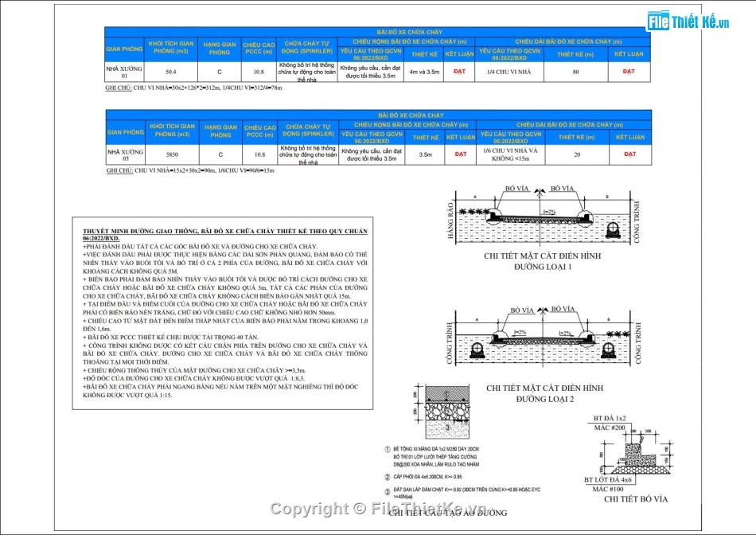The height and width of the screenshot is (535, 756).
Task: Click 'HẠNG GIAN PHÒNG' header in first table
Action: [x=220, y=49]
